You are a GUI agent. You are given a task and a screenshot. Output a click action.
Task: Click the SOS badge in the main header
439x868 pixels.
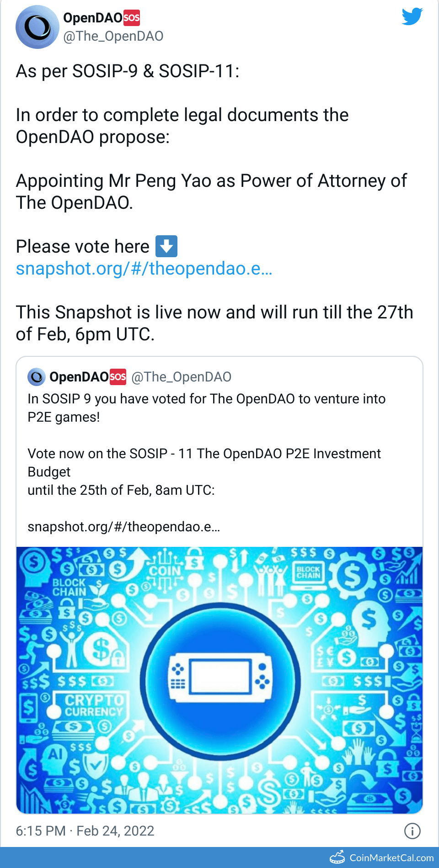(x=132, y=18)
